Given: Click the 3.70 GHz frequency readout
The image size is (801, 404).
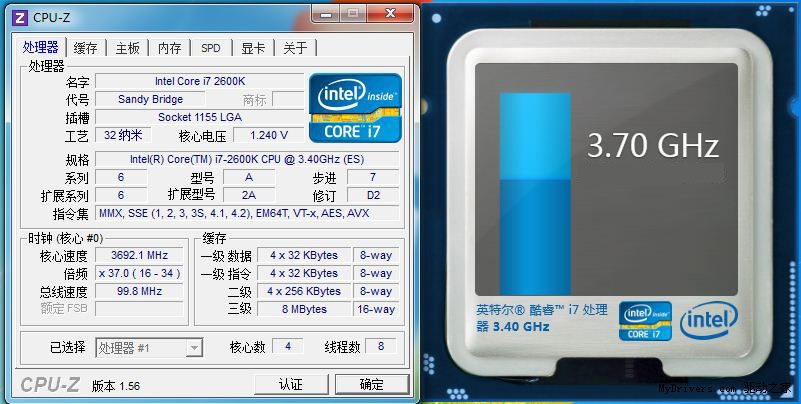Looking at the screenshot, I should (653, 146).
